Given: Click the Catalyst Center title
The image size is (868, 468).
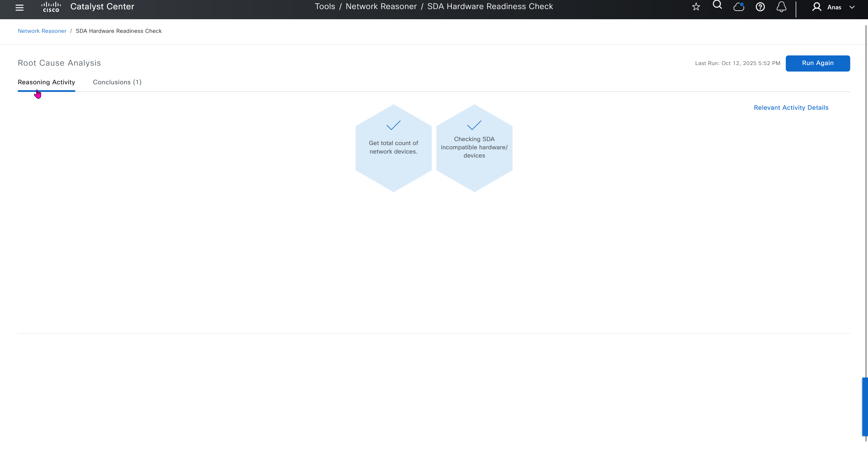Looking at the screenshot, I should (102, 7).
